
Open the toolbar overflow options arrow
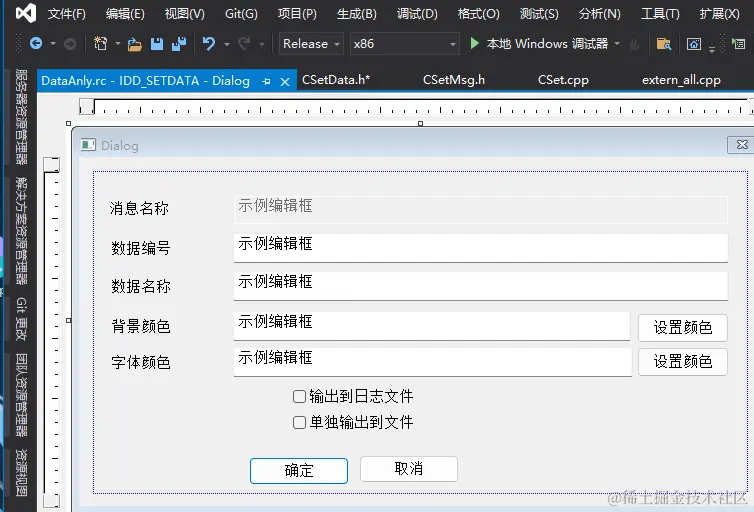pos(712,48)
